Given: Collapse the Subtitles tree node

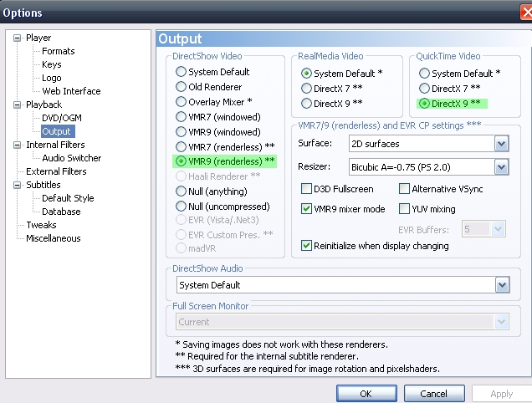Looking at the screenshot, I should pyautogui.click(x=17, y=185).
